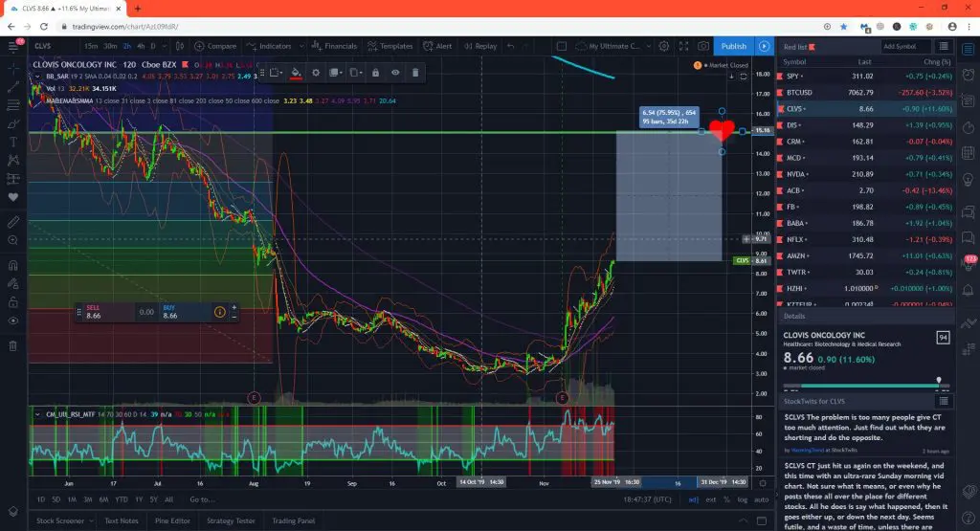Click the undo arrow in top toolbar

coord(511,46)
